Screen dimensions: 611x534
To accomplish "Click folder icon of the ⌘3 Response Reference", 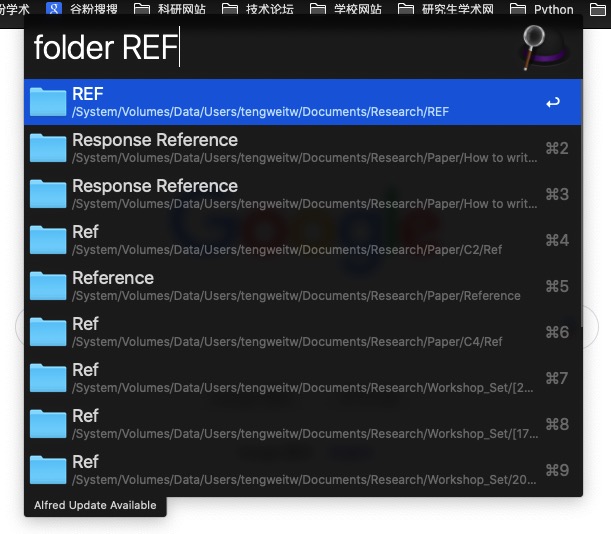I will click(48, 194).
